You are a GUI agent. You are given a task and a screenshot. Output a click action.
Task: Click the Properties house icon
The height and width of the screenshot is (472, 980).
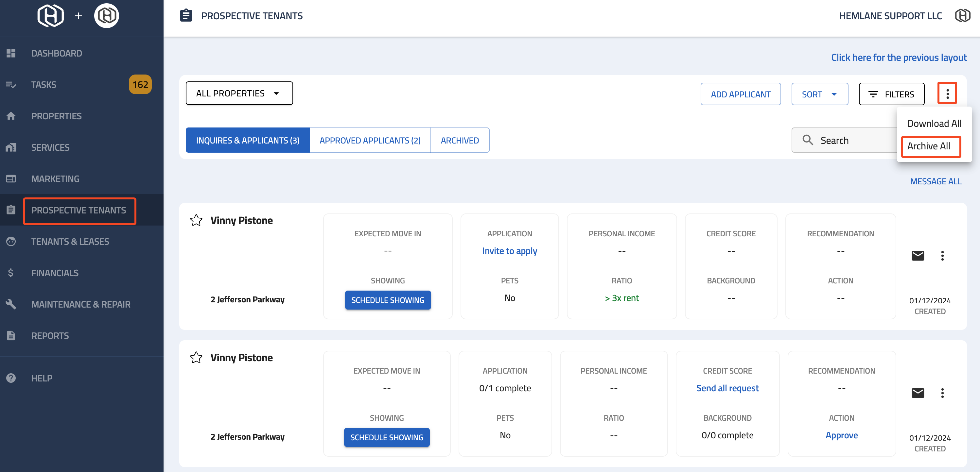[x=11, y=116]
